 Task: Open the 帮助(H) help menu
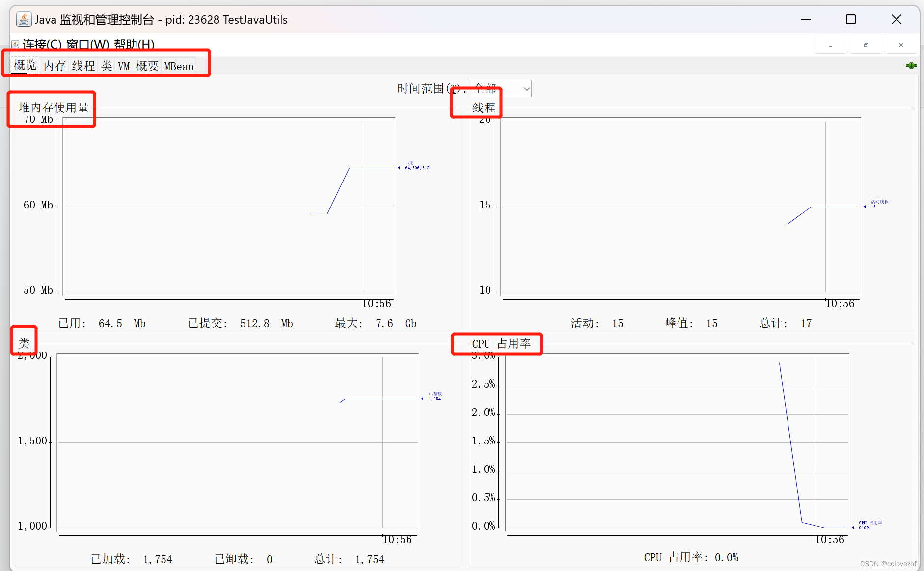pos(134,44)
